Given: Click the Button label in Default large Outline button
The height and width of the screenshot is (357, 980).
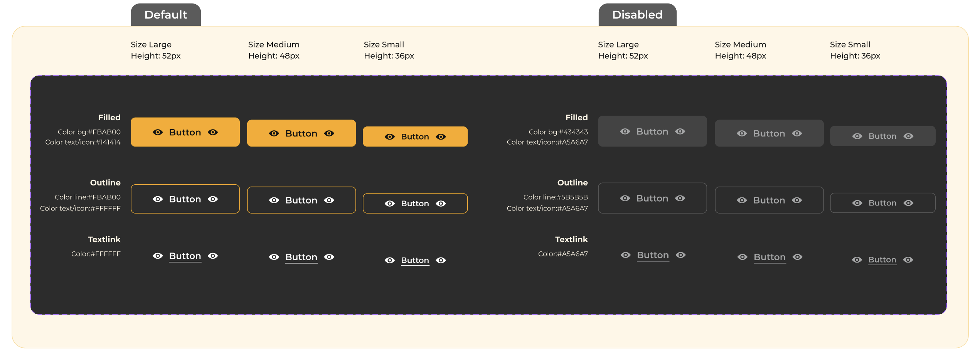Looking at the screenshot, I should click(185, 199).
